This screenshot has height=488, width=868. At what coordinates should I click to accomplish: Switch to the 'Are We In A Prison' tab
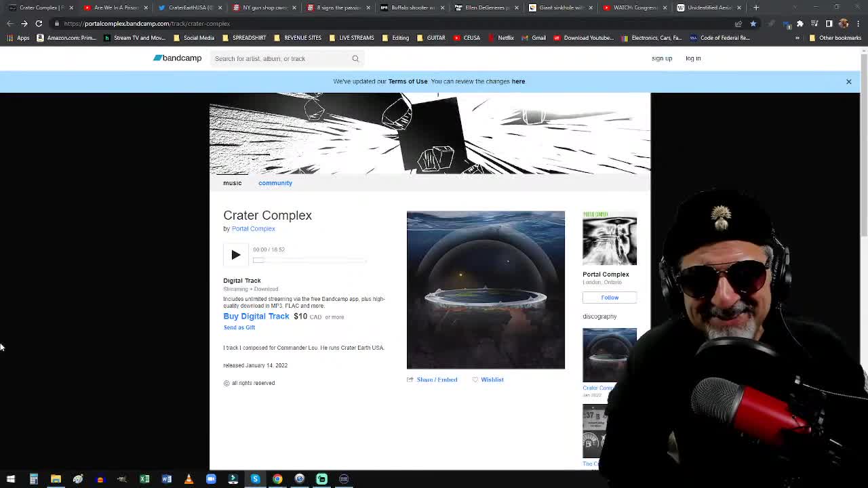pyautogui.click(x=117, y=7)
